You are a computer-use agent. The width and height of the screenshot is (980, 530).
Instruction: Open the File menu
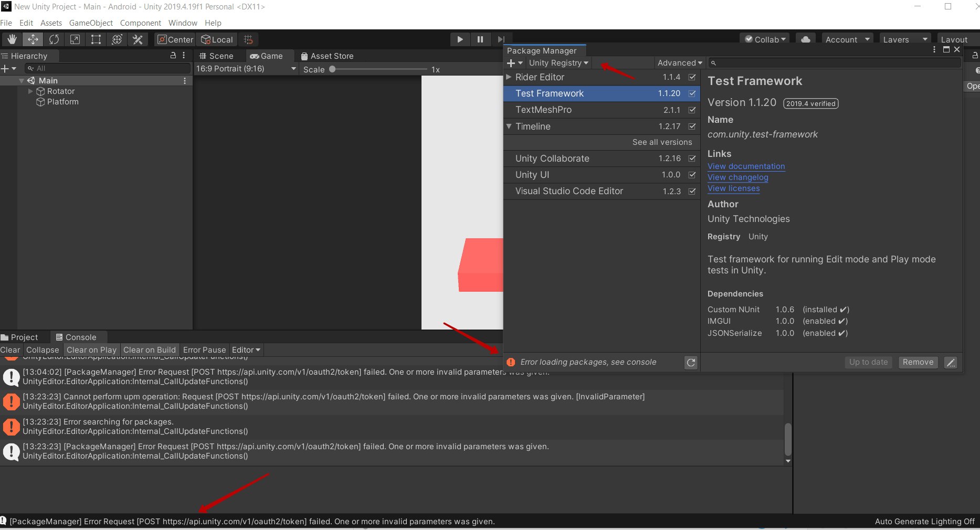point(6,23)
